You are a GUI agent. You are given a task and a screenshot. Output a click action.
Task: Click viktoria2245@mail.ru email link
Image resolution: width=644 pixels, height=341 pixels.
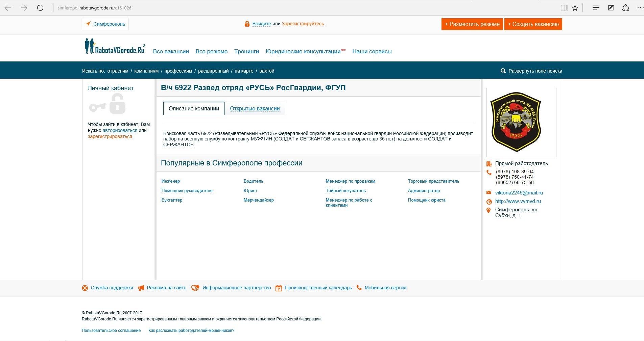pyautogui.click(x=519, y=193)
